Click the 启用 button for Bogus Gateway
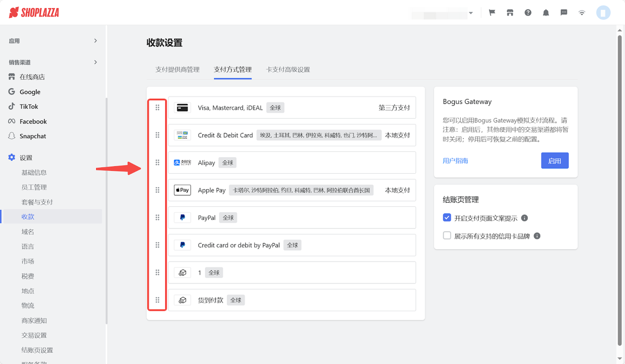Screen dimensions: 625x364 pyautogui.click(x=555, y=160)
